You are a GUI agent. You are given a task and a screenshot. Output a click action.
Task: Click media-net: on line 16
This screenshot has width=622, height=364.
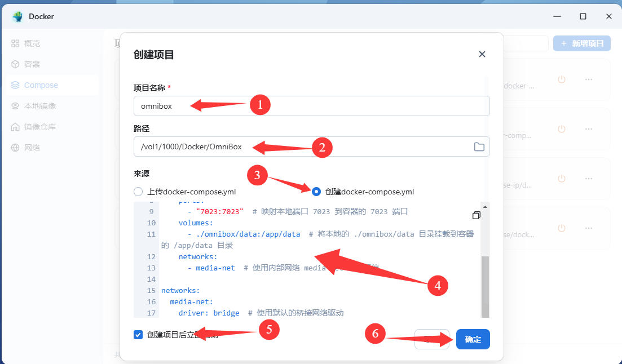coord(192,302)
